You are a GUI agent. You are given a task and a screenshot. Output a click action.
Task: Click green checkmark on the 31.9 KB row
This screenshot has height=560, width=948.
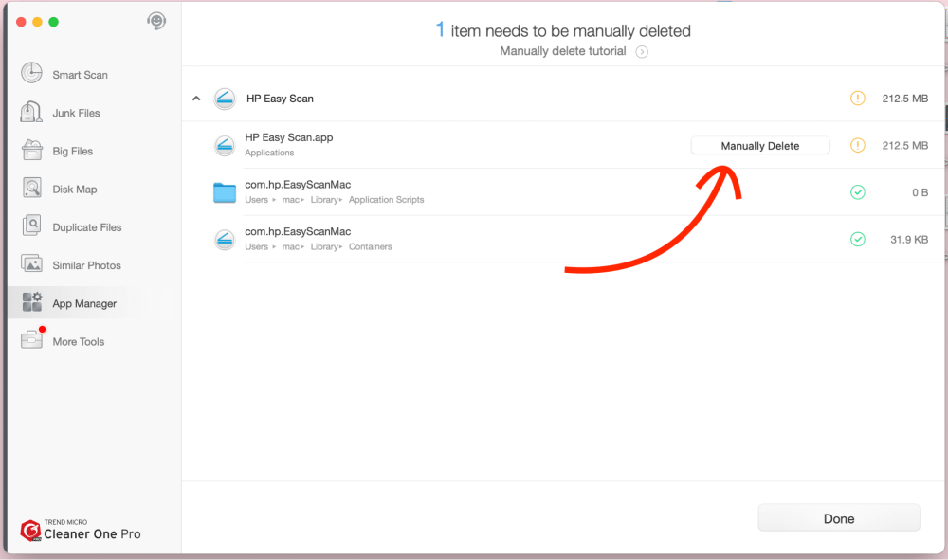tap(857, 239)
